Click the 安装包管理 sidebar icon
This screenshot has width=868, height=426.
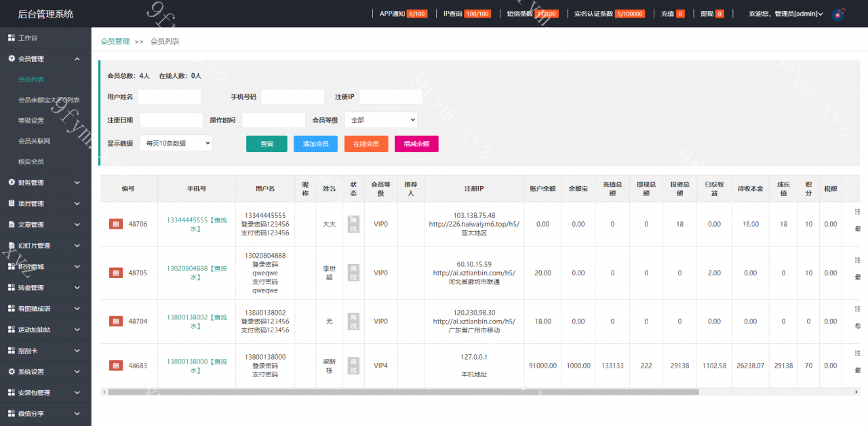12,393
